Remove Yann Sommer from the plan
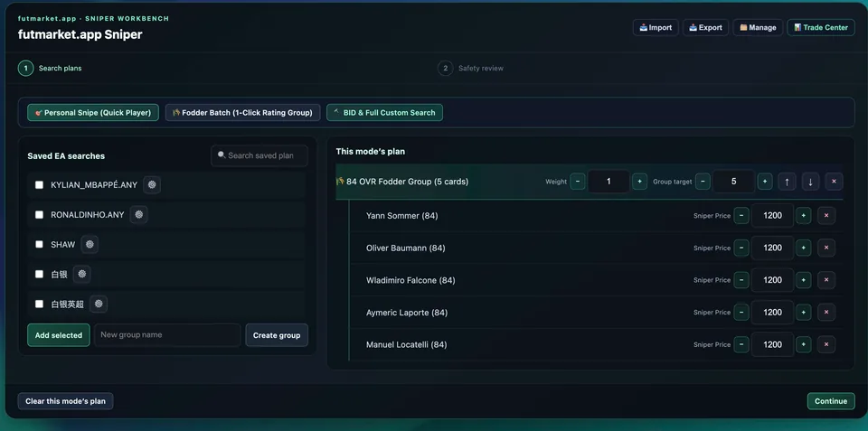This screenshot has width=868, height=431. 826,216
